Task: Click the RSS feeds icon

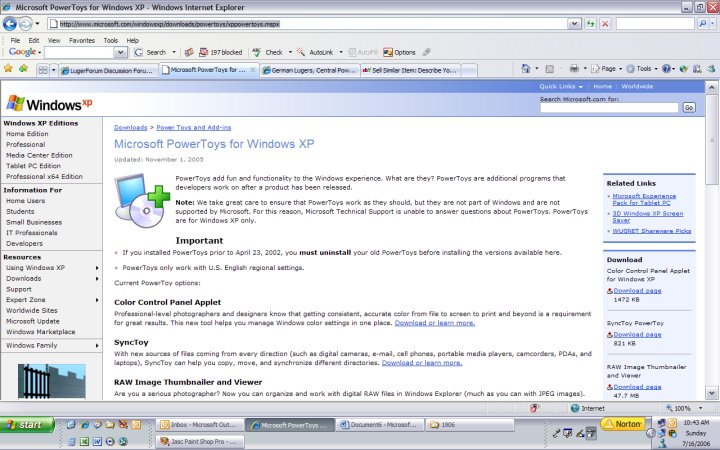Action: 549,69
